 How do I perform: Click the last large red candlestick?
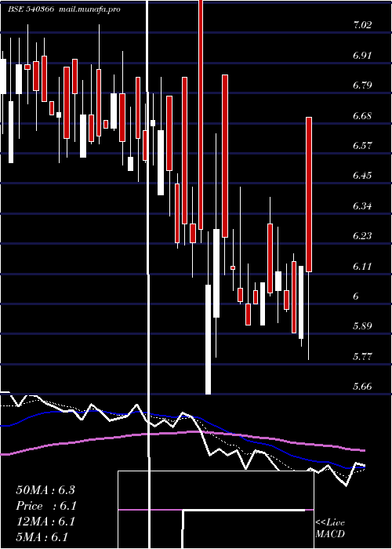[309, 195]
